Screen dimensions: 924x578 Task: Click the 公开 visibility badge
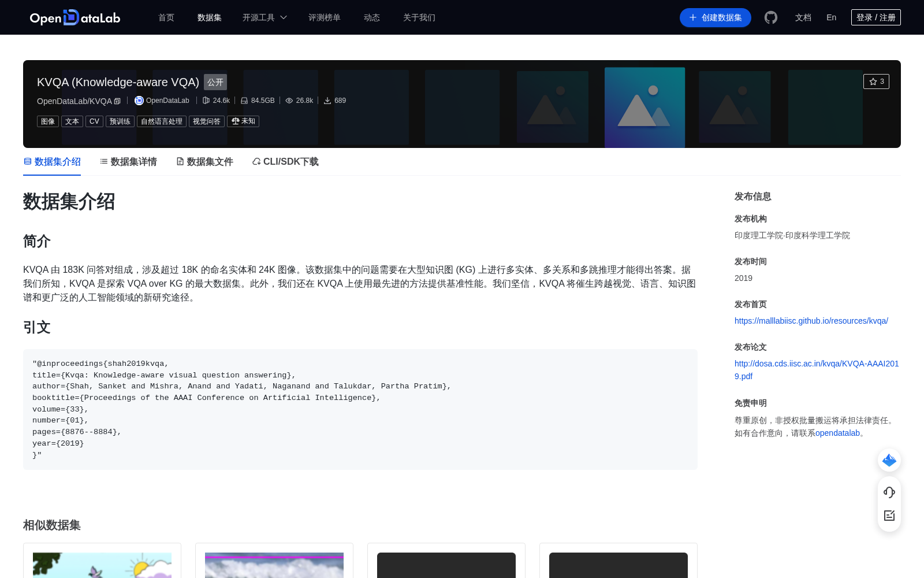tap(215, 82)
